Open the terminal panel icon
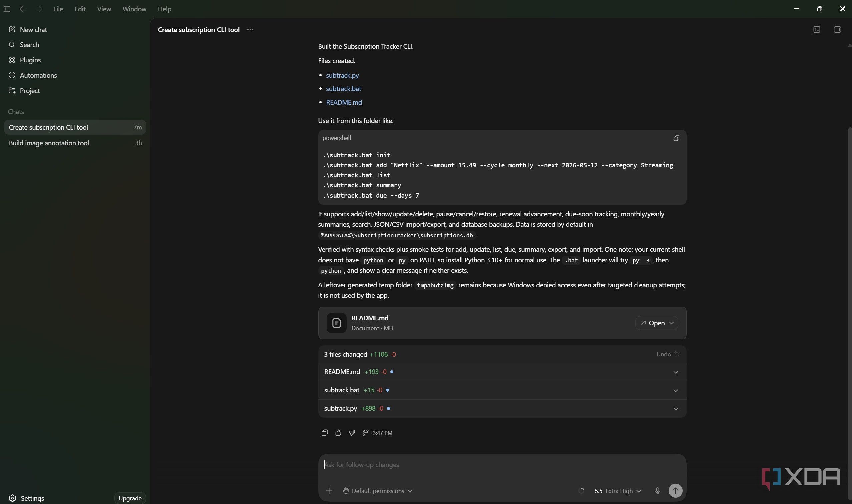Viewport: 852px width, 504px height. pyautogui.click(x=817, y=30)
